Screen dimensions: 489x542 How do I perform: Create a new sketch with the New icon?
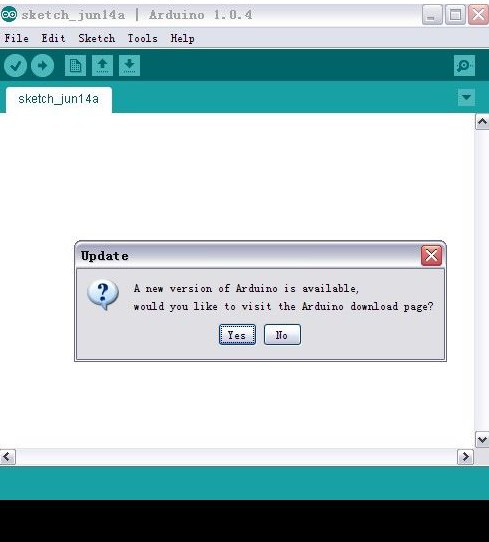(x=75, y=65)
